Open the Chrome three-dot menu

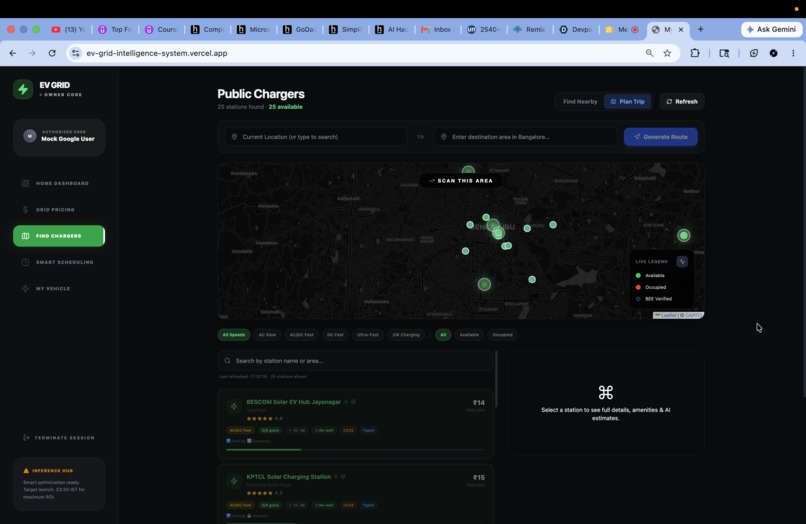coord(793,53)
